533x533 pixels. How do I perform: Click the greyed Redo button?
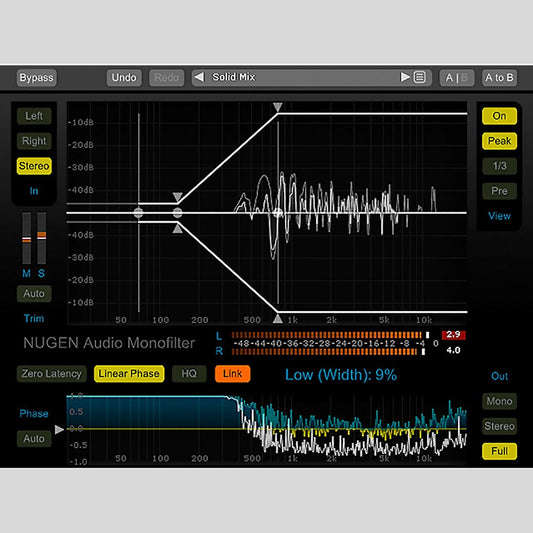167,78
